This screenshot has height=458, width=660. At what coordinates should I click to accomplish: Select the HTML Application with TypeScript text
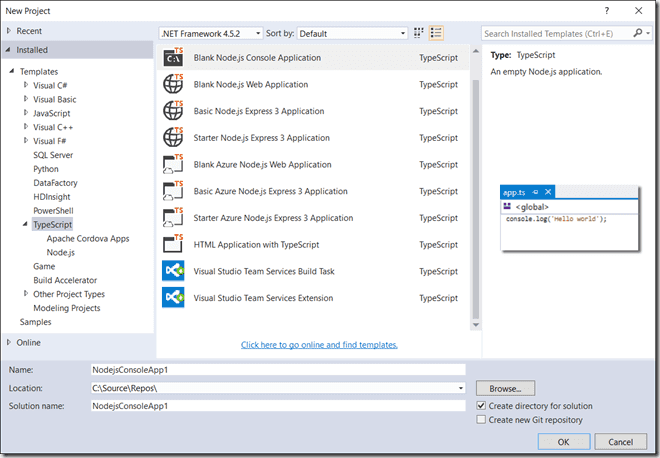[x=256, y=244]
